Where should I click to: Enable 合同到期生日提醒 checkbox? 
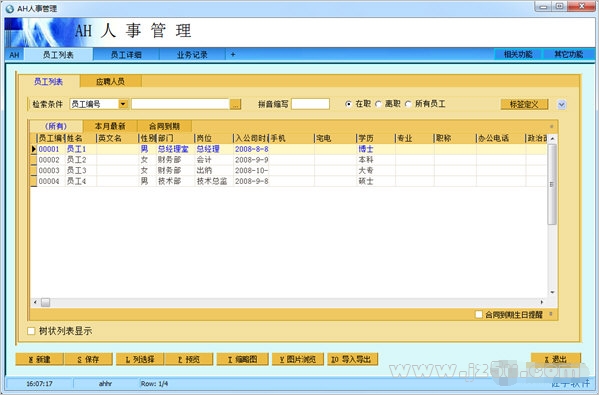478,314
